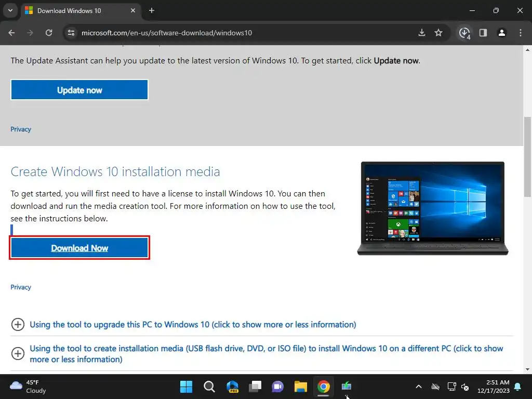Screen dimensions: 532x399
Task: Open network status tray icon
Action: click(x=451, y=387)
